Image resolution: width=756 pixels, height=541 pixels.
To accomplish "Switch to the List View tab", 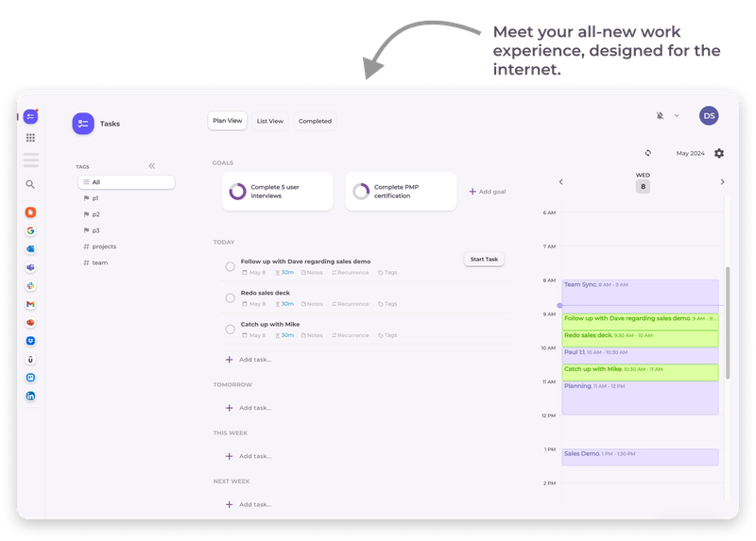I will (x=270, y=121).
